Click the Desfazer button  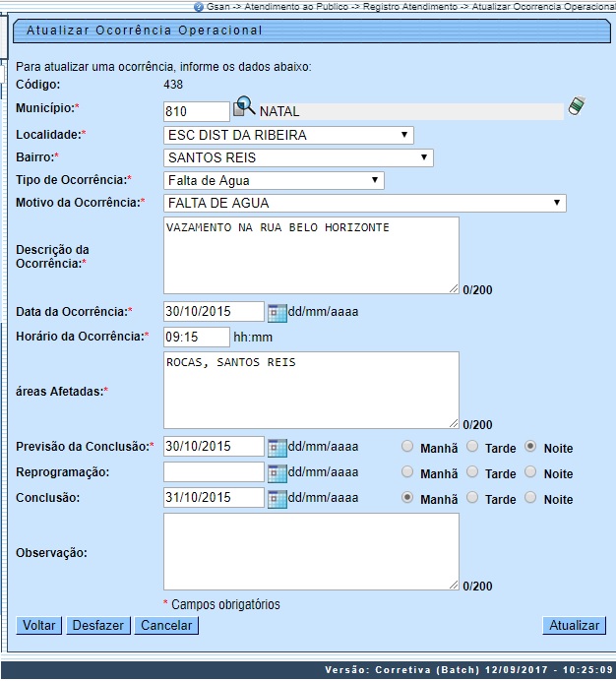click(98, 626)
